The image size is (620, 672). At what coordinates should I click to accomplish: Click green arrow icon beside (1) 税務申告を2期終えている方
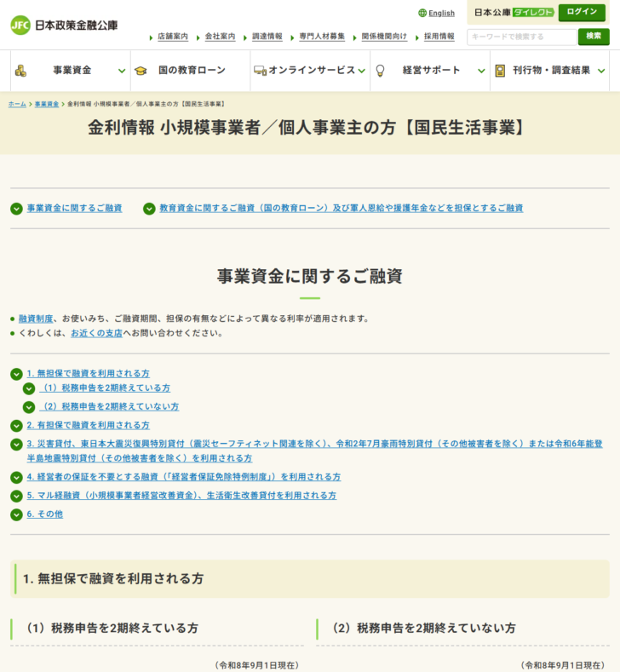click(29, 388)
